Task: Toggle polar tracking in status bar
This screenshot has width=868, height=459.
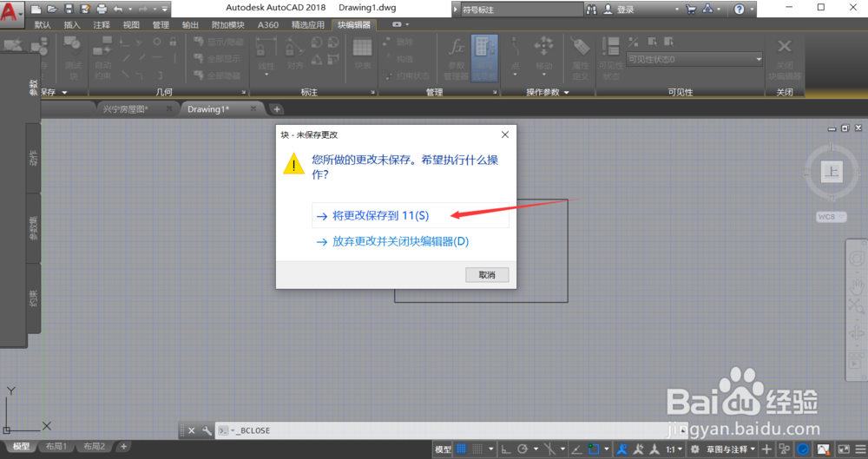Action: [x=523, y=449]
